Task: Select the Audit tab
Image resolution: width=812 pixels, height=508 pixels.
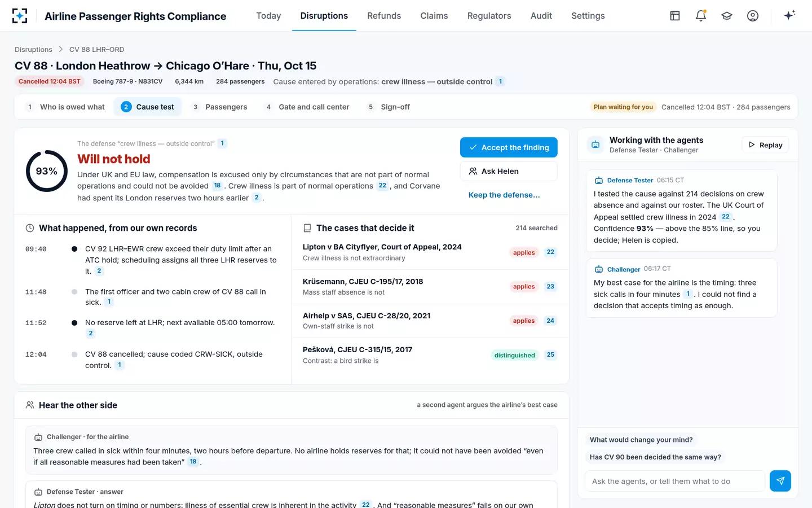Action: tap(541, 16)
